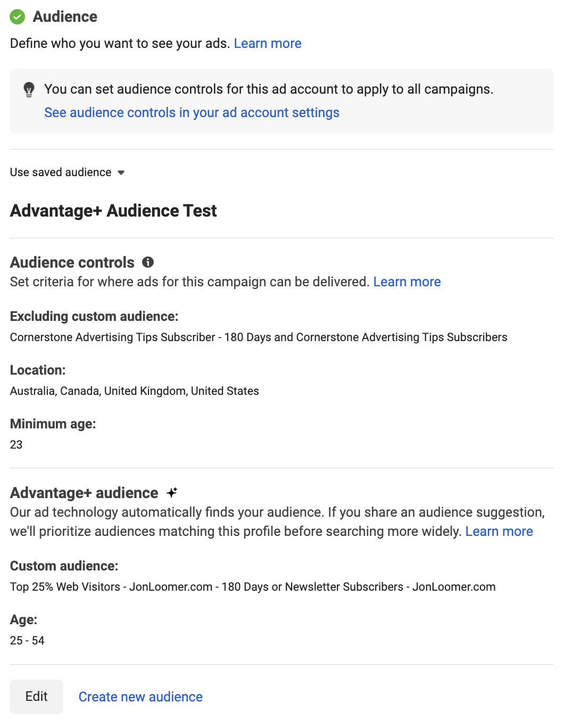The height and width of the screenshot is (728, 564).
Task: Open the Use saved audience dropdown
Action: [x=67, y=172]
